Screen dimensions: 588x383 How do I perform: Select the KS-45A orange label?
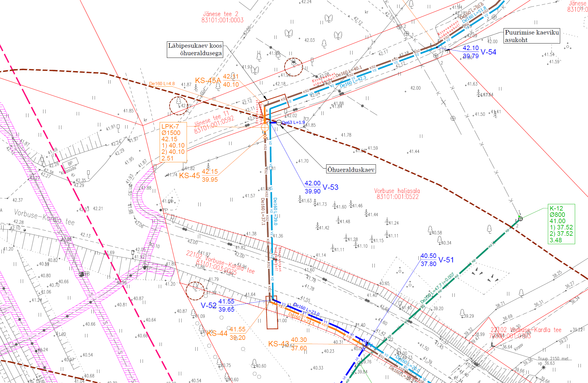[208, 81]
